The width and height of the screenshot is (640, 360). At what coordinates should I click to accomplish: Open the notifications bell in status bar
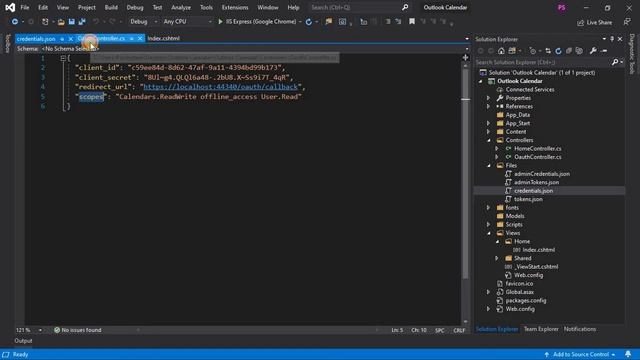pos(628,354)
